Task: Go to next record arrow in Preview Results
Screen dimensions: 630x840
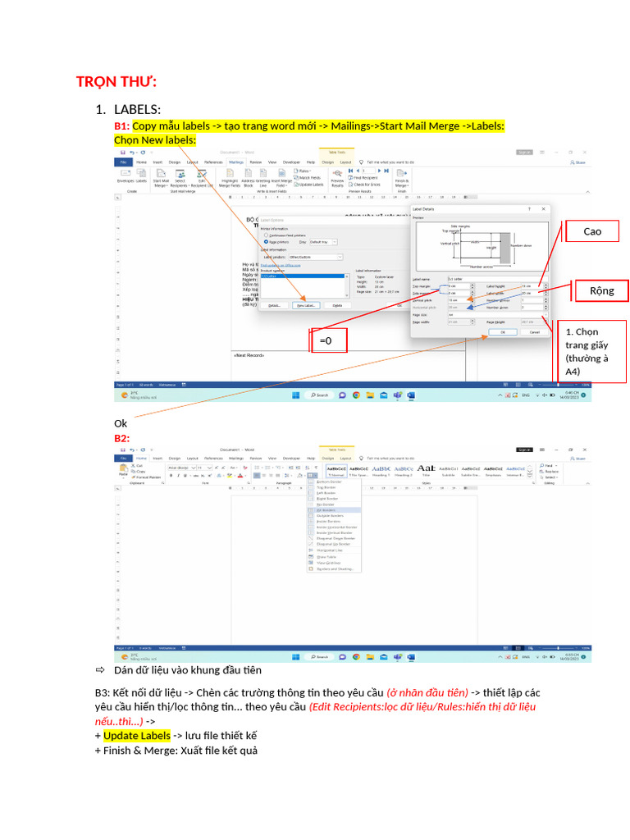Action: click(379, 171)
